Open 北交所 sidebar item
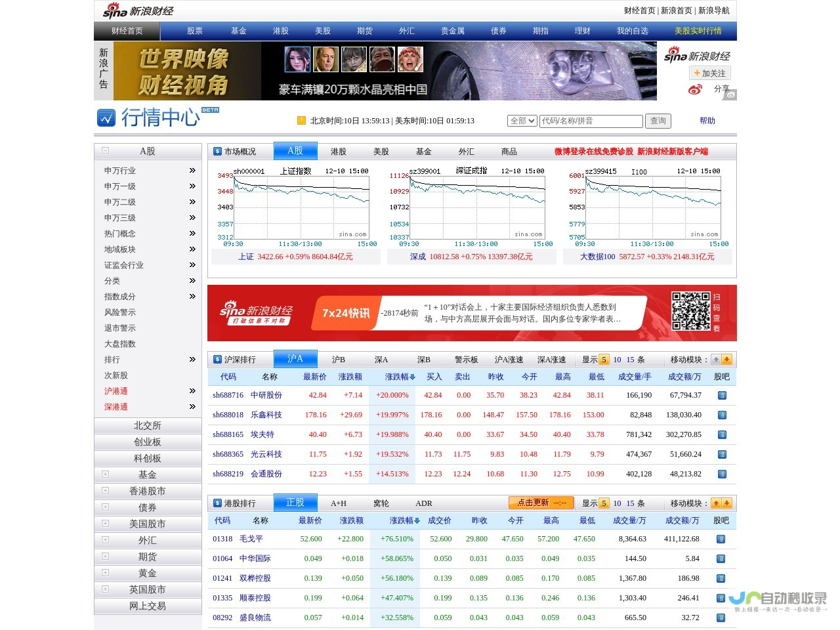 (148, 425)
